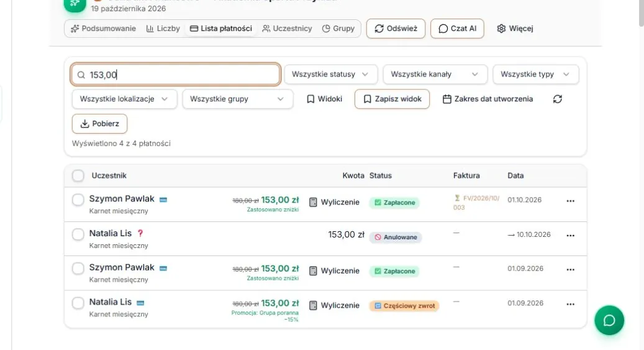Click calculator icon in Szymon Pawlak 01.10.2026 row
The height and width of the screenshot is (350, 644).
click(x=313, y=202)
